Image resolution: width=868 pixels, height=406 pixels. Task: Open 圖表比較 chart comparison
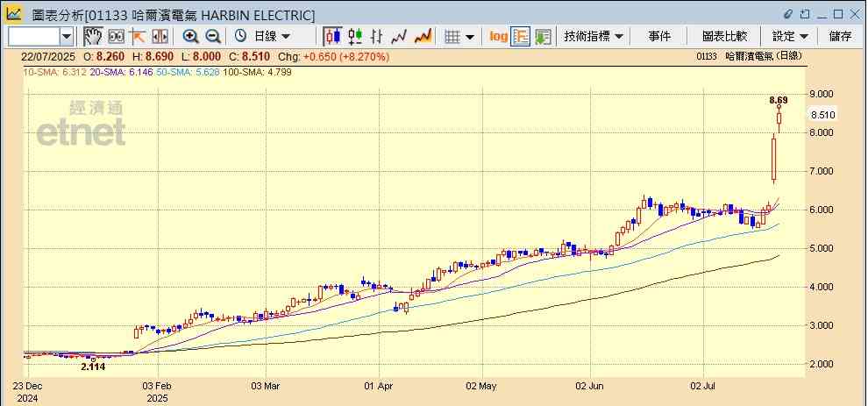(x=724, y=37)
